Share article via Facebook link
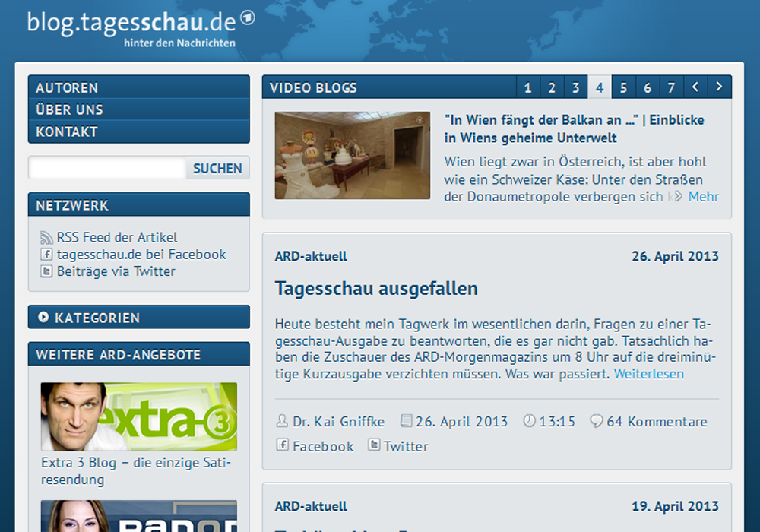The image size is (760, 532). point(323,446)
